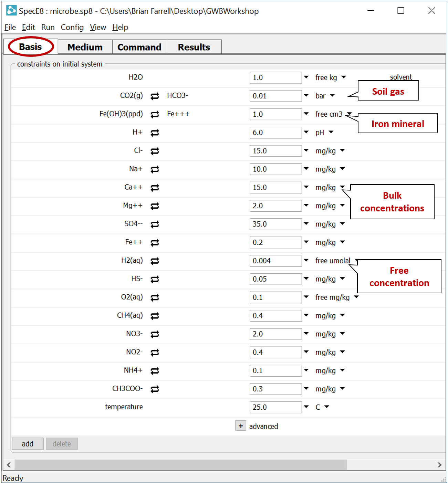Open the Run menu
The image size is (448, 483).
[48, 27]
